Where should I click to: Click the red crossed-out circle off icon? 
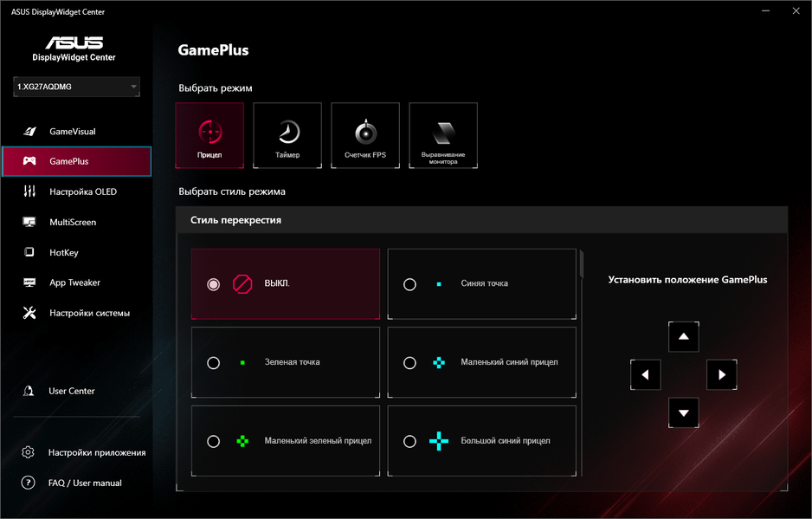click(x=242, y=284)
